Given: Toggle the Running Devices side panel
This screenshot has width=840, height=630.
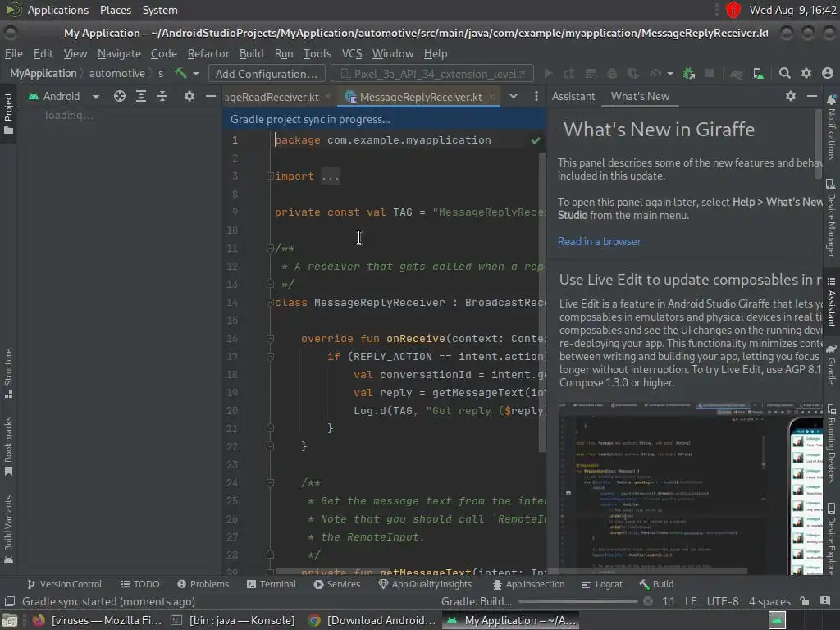Looking at the screenshot, I should (x=832, y=444).
